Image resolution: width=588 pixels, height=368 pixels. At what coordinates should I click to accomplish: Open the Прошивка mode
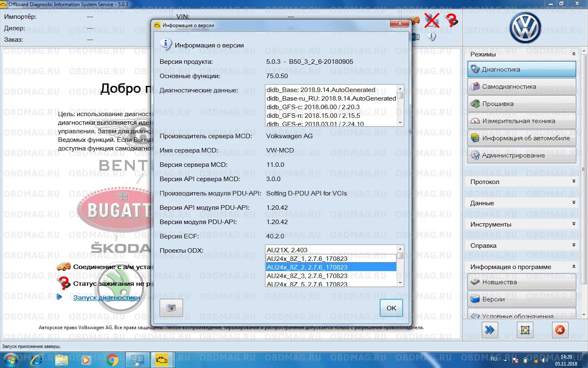(521, 104)
